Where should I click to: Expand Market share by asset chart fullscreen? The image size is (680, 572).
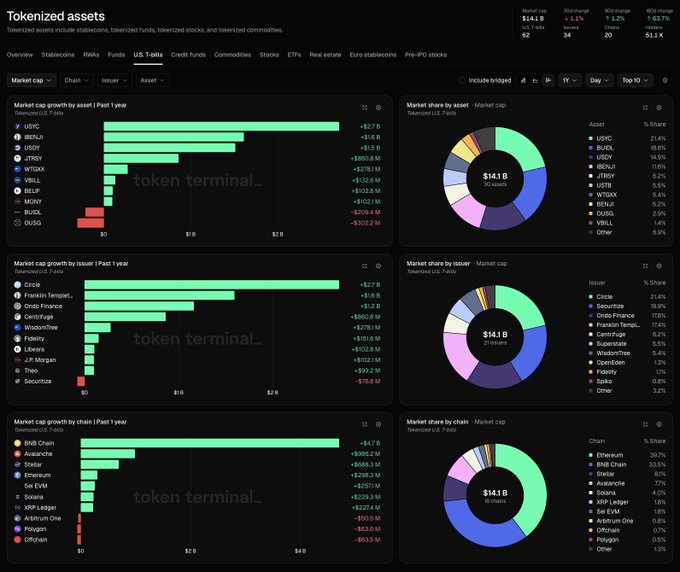click(645, 108)
